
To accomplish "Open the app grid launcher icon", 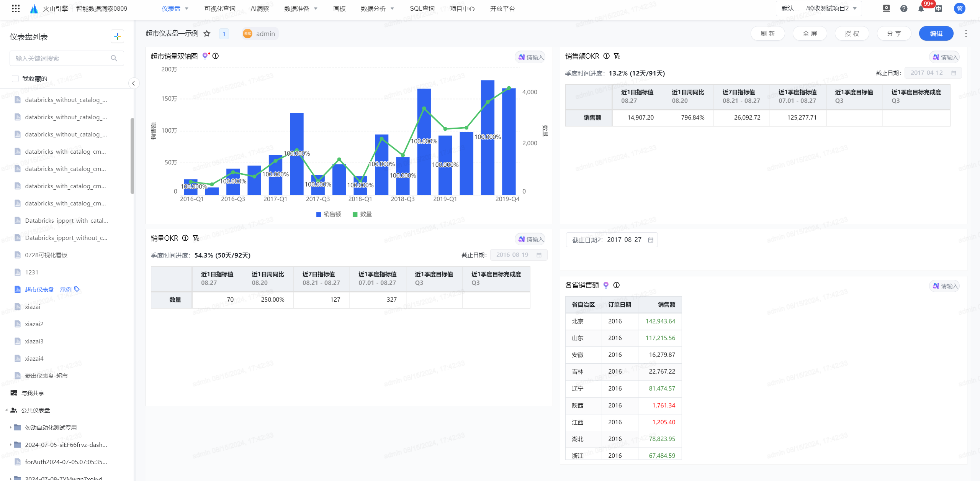I will 16,8.
